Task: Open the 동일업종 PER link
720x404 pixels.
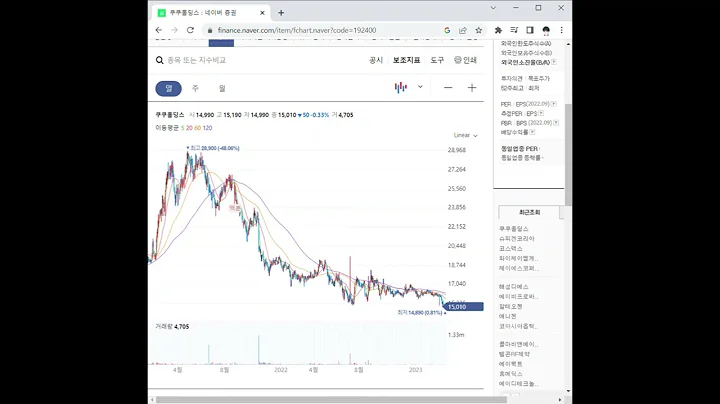Action: [520, 149]
